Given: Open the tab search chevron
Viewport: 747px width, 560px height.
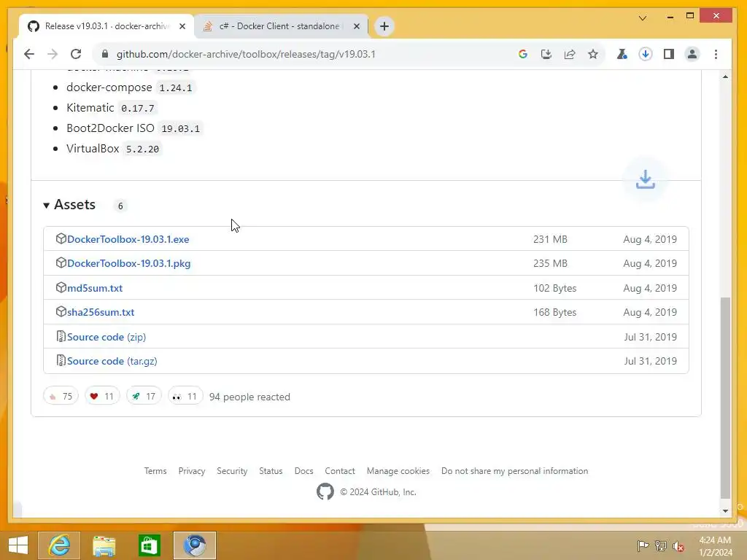Looking at the screenshot, I should pos(642,18).
